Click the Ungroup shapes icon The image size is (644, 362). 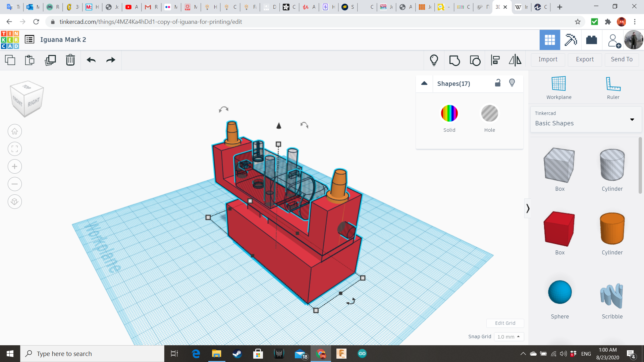(475, 60)
